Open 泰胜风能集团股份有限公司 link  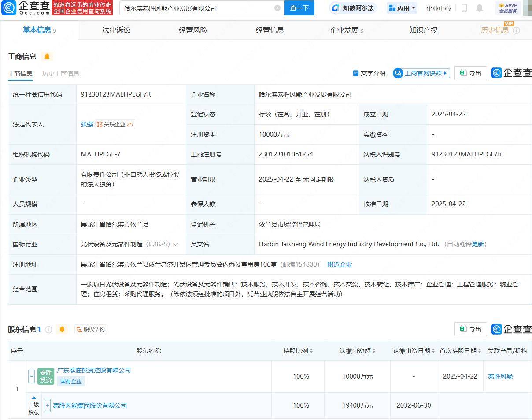coord(90,405)
